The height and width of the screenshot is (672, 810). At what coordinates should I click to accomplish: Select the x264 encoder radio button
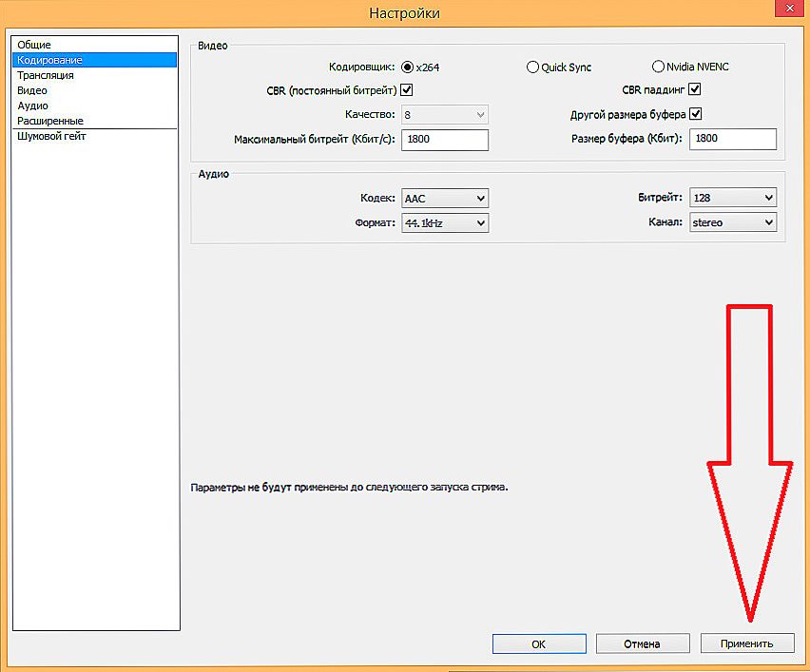click(407, 67)
